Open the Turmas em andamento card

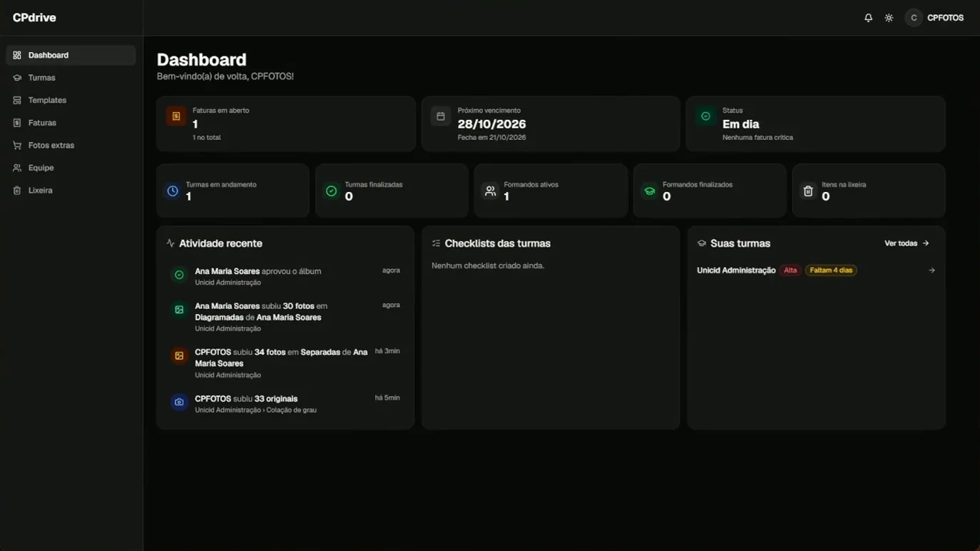(233, 191)
